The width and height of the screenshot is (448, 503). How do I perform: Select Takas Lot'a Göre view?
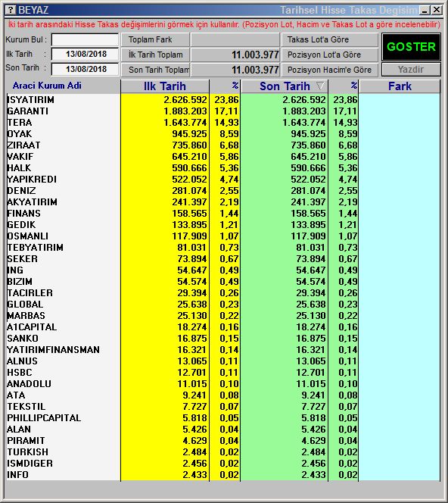pyautogui.click(x=330, y=40)
